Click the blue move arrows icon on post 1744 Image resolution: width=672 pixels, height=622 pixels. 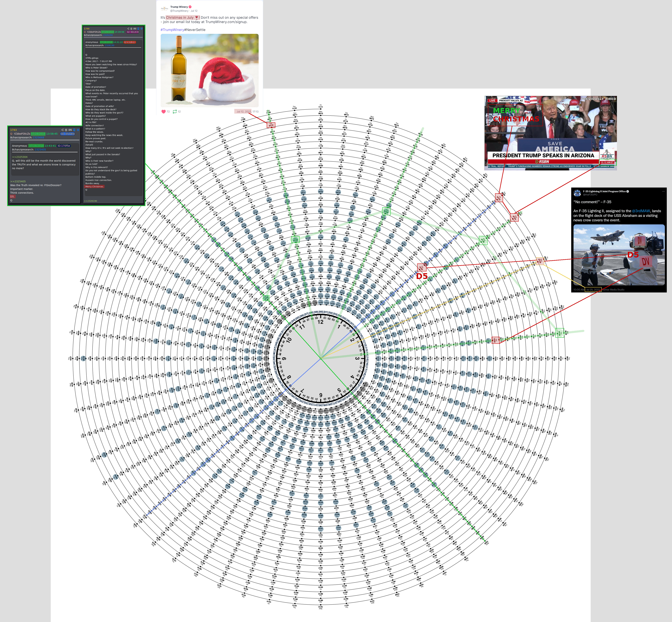click(x=141, y=29)
